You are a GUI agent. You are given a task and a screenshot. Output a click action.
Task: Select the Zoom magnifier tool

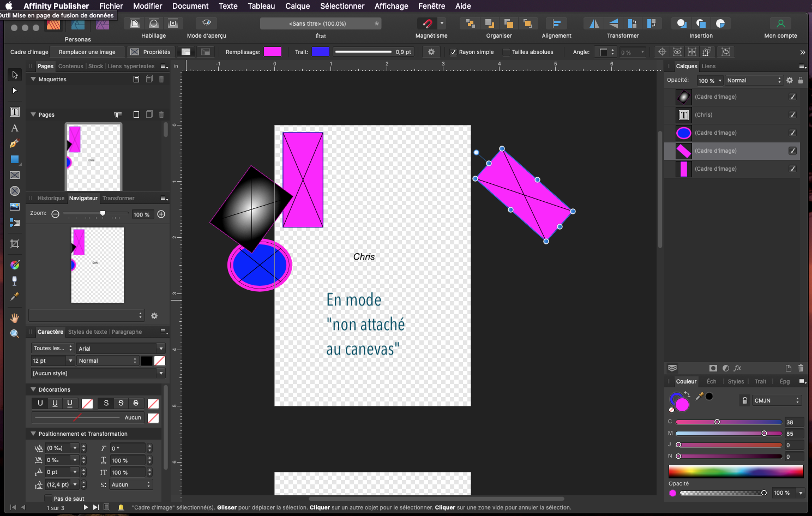(15, 333)
